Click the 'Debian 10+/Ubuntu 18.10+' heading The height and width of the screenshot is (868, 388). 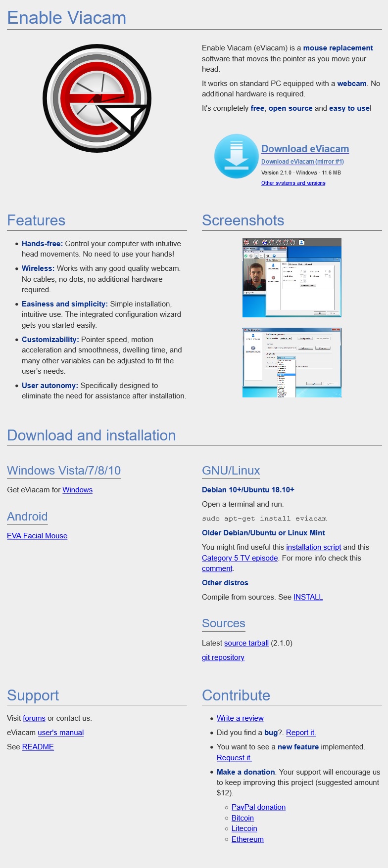coord(248,490)
